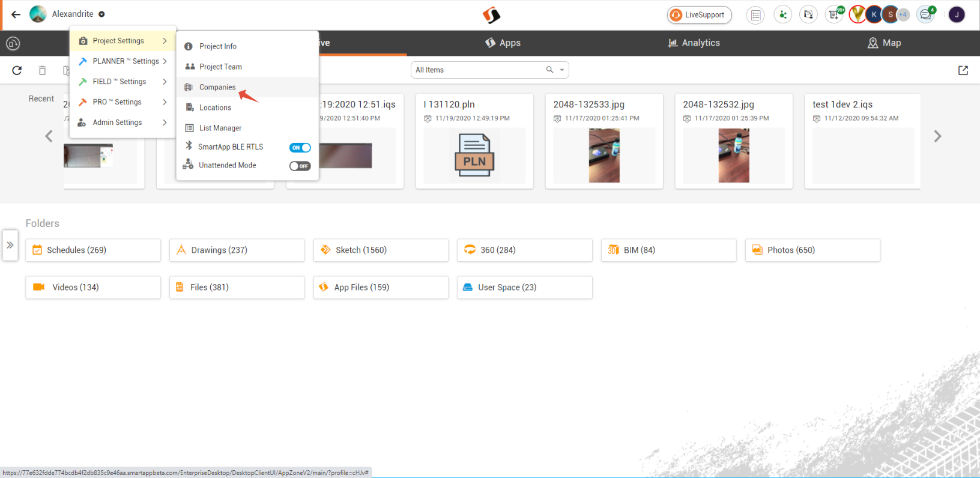
Task: Click the open-in-new-window icon
Action: (963, 70)
